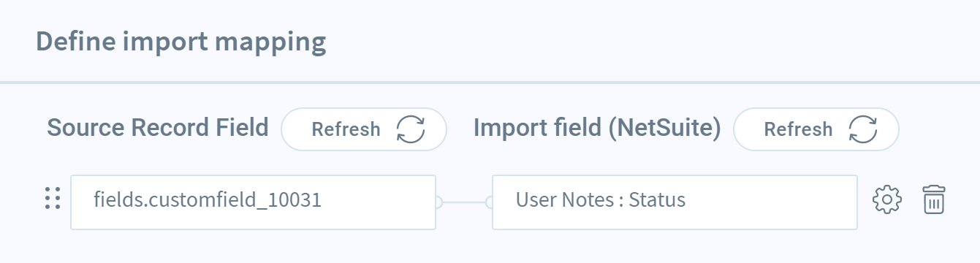This screenshot has height=263, width=980.
Task: Focus the fields.customfield_10031 source input
Action: [x=253, y=202]
